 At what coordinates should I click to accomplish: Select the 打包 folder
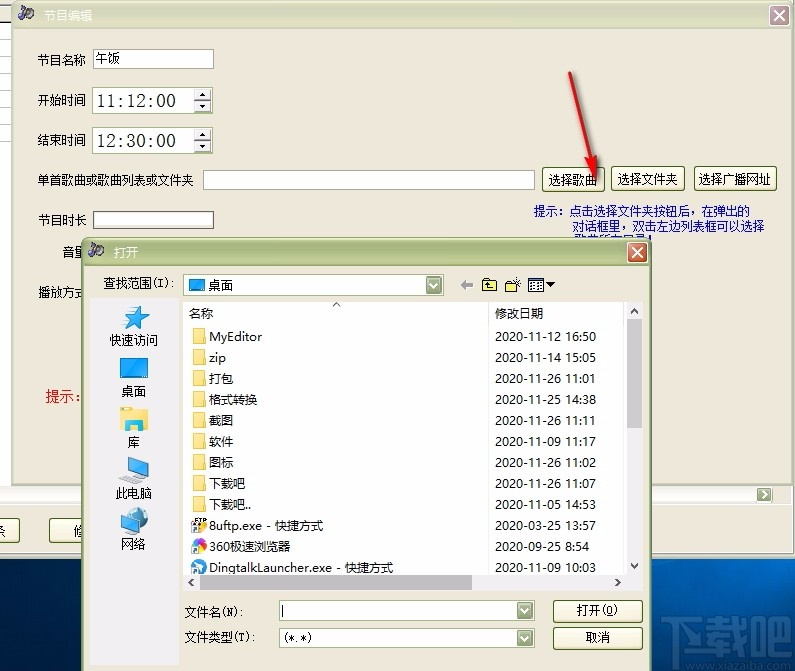(x=212, y=379)
